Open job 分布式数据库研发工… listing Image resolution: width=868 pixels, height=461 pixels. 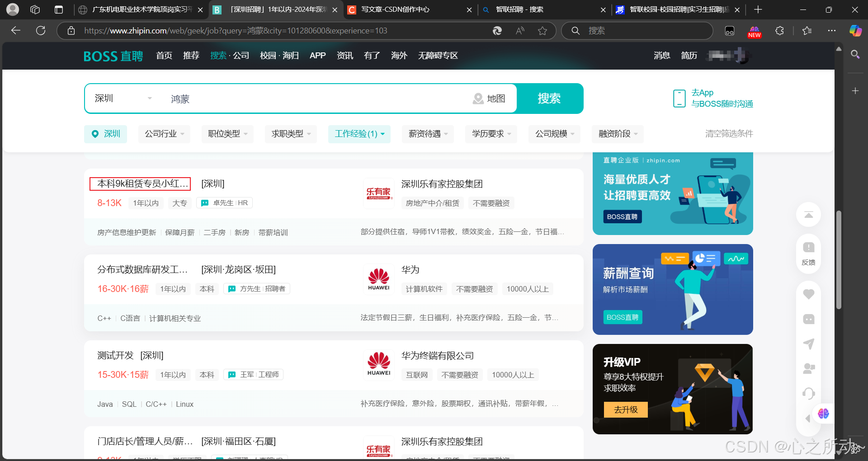pos(142,270)
